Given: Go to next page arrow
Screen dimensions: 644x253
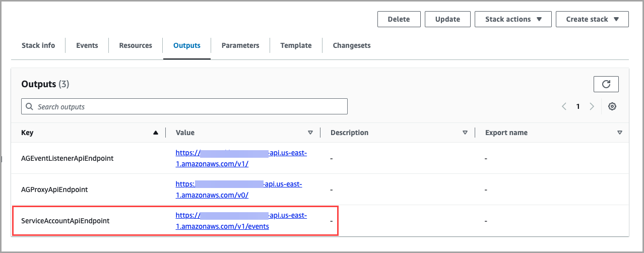Looking at the screenshot, I should point(592,106).
